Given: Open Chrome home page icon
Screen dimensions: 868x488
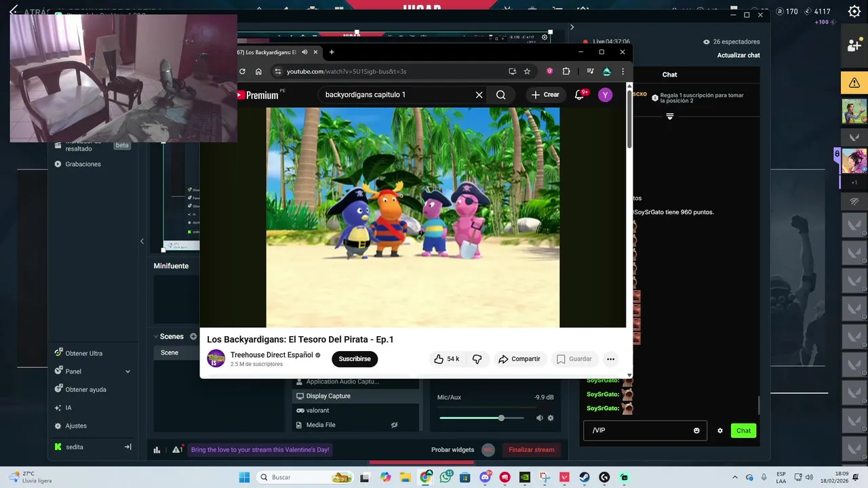Looking at the screenshot, I should pos(258,71).
